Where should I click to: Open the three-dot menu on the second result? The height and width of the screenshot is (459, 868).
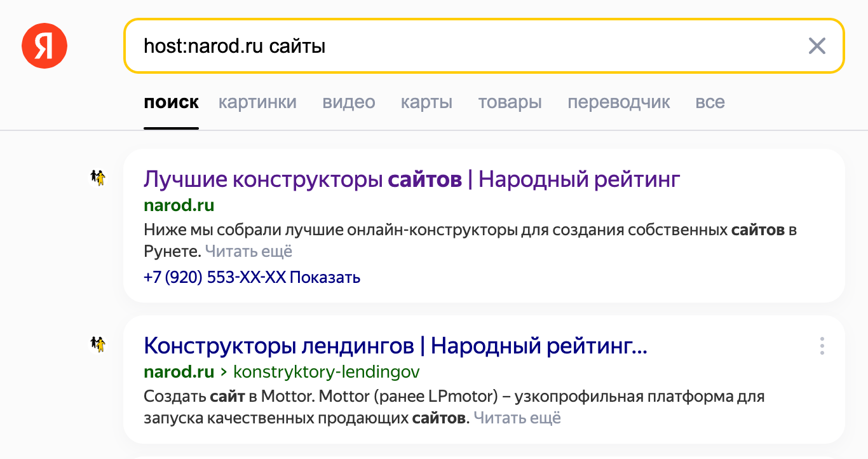[822, 346]
